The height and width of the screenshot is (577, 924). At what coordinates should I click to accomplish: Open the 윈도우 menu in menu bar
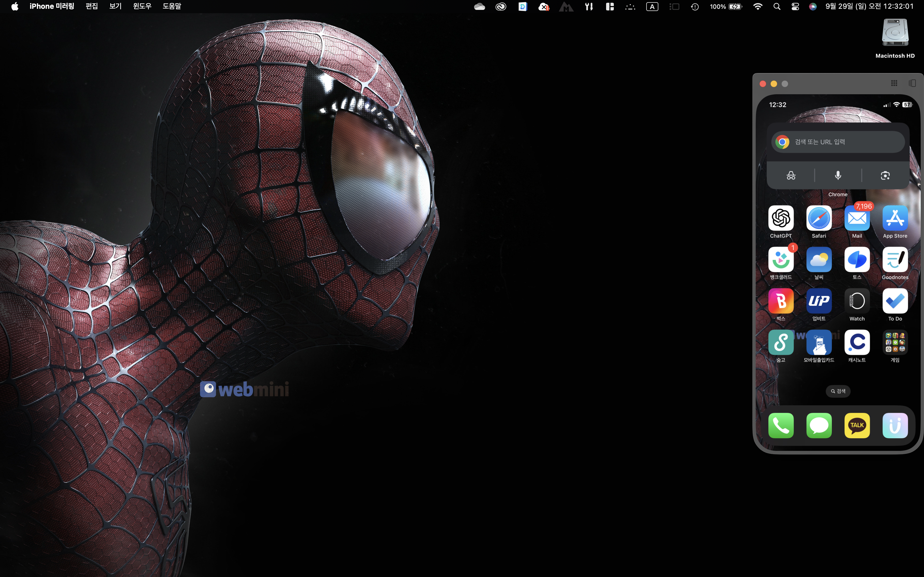(142, 6)
